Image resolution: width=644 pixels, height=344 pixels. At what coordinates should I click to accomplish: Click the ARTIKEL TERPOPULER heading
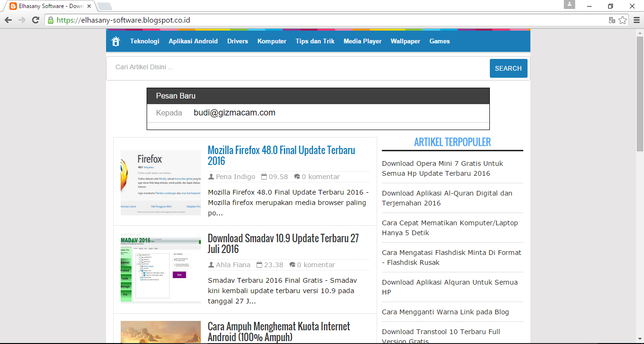click(453, 142)
